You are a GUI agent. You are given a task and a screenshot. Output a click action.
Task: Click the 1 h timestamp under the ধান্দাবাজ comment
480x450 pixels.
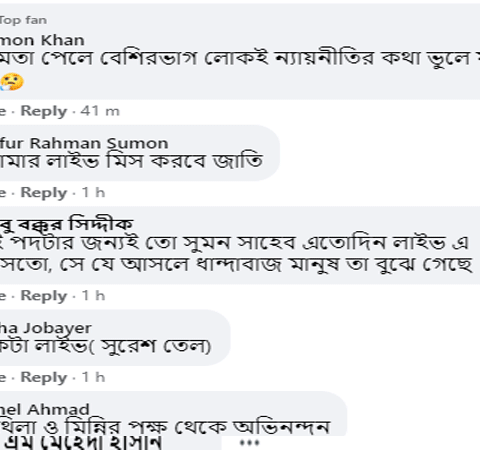(x=93, y=296)
